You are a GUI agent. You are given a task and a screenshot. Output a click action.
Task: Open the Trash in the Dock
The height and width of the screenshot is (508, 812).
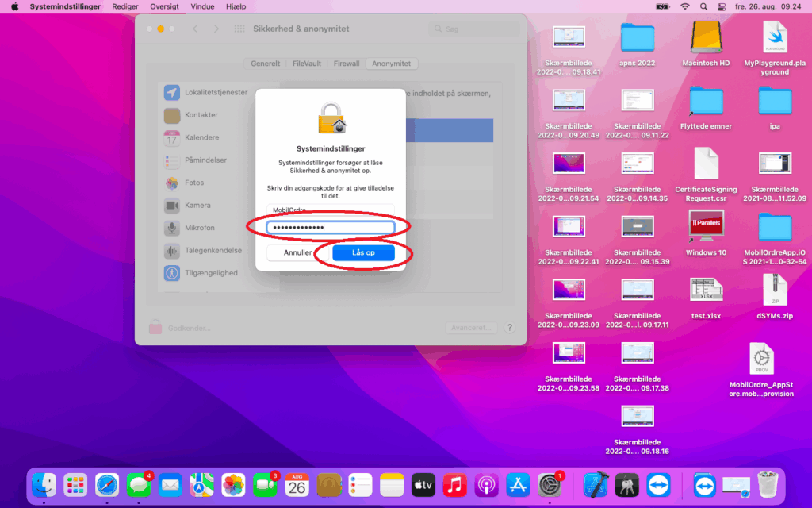click(x=767, y=484)
